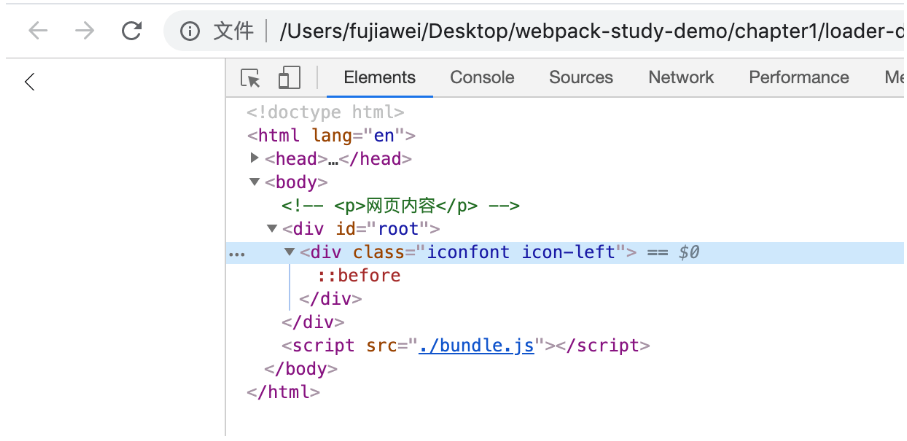Click the file path in address bar
The height and width of the screenshot is (441, 907).
(592, 31)
